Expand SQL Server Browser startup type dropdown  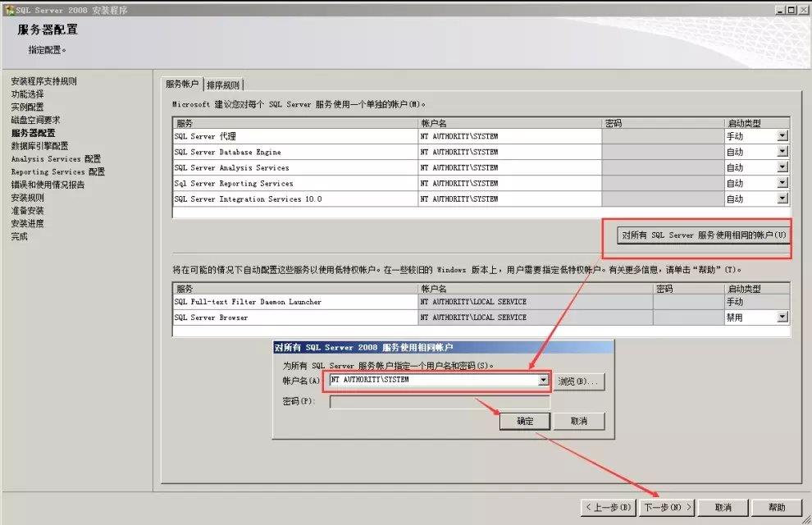(x=782, y=317)
